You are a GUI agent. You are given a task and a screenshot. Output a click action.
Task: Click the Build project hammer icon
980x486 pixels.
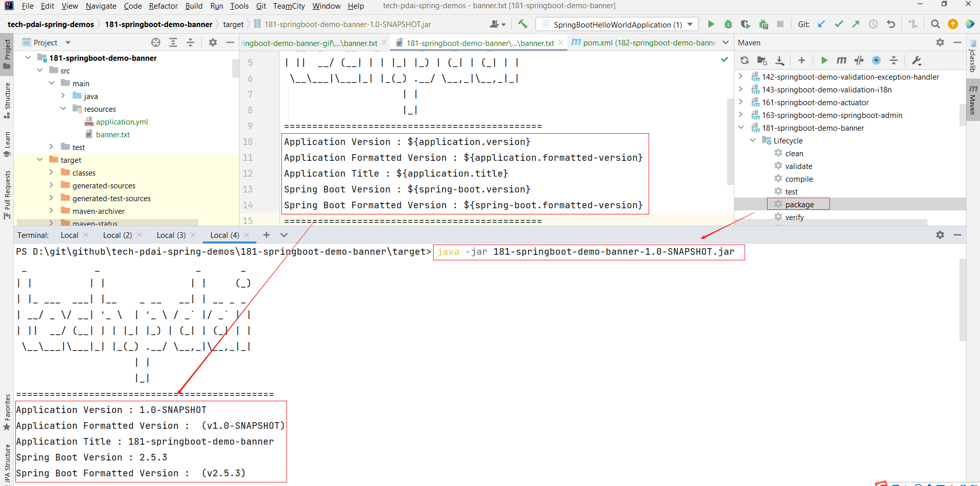(522, 24)
